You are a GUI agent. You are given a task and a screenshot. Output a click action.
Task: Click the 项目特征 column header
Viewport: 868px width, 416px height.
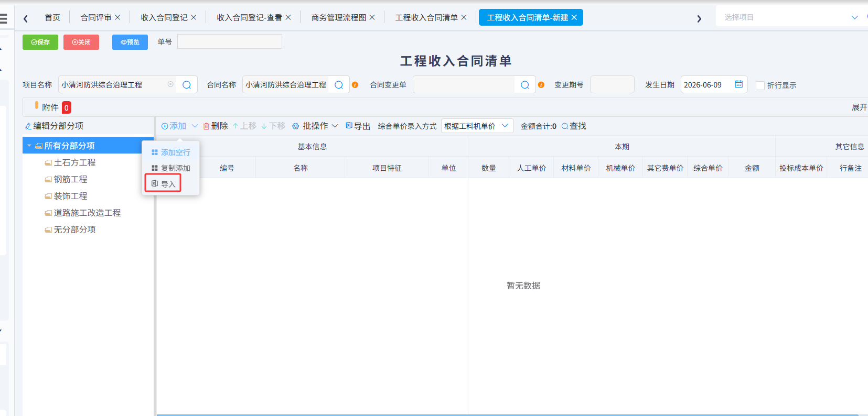click(387, 168)
